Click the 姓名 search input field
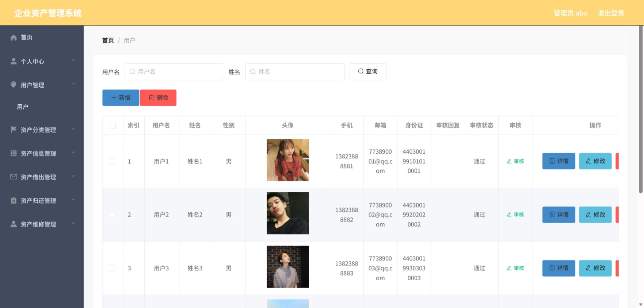Image resolution: width=644 pixels, height=308 pixels. click(295, 72)
